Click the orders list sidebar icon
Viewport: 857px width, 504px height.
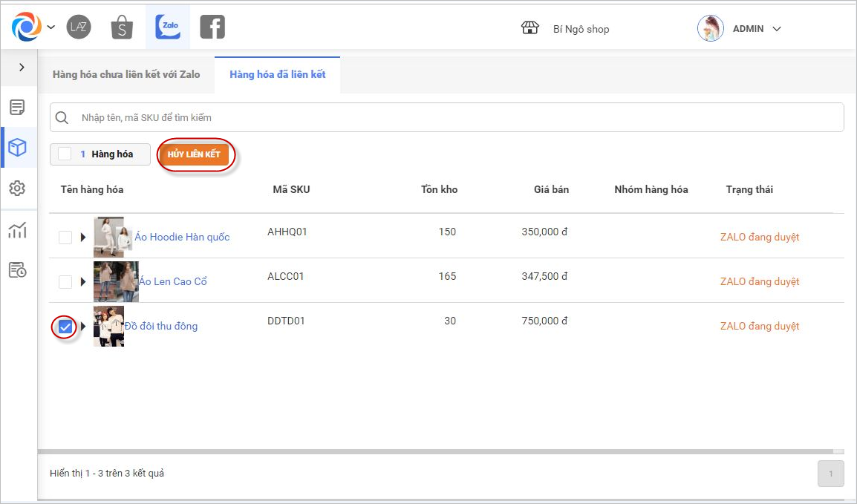click(17, 107)
